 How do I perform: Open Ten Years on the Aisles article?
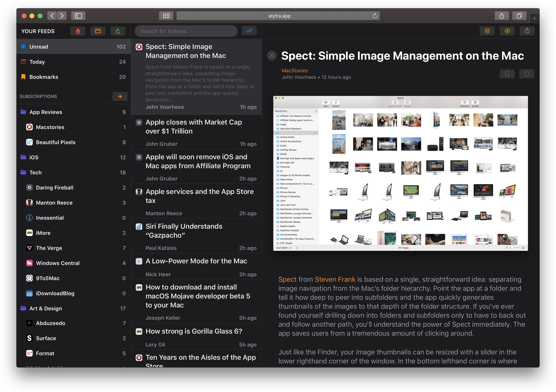(x=196, y=359)
